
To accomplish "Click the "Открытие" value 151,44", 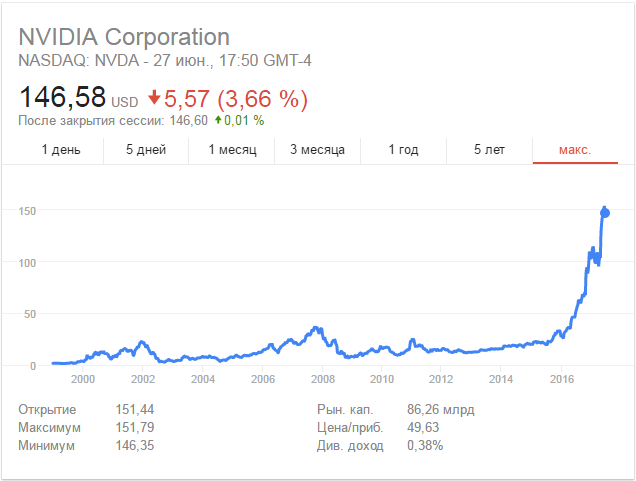I will [134, 409].
